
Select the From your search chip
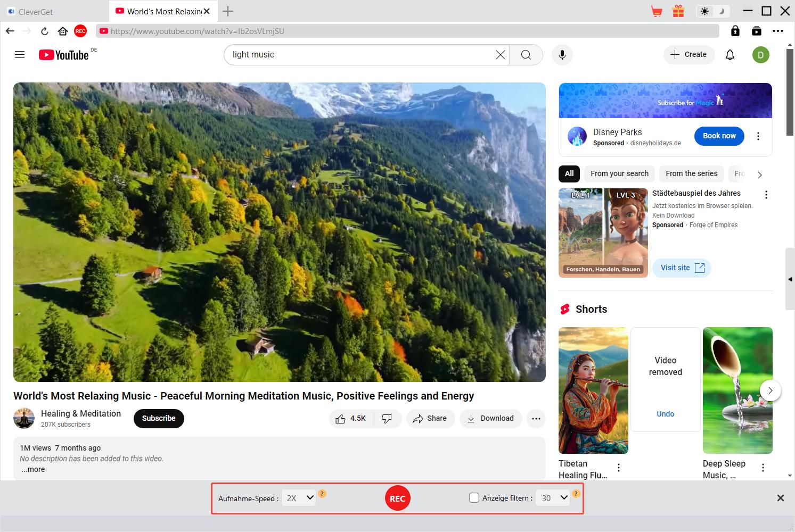[619, 173]
